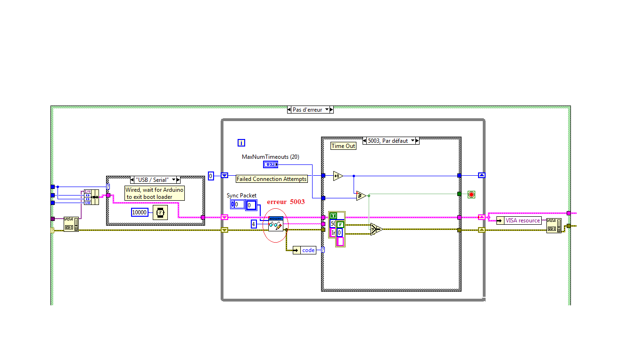Click the pink right shift register terminal
The width and height of the screenshot is (644, 343).
[x=481, y=217]
